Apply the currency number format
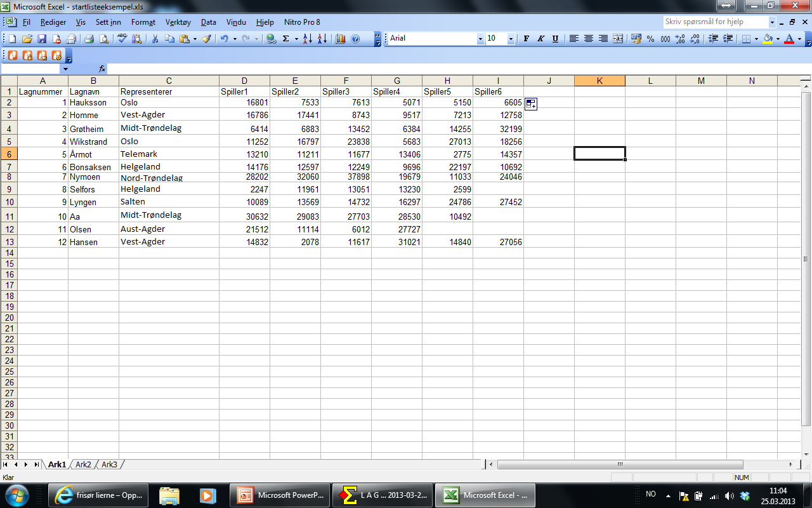The height and width of the screenshot is (508, 812). [636, 39]
